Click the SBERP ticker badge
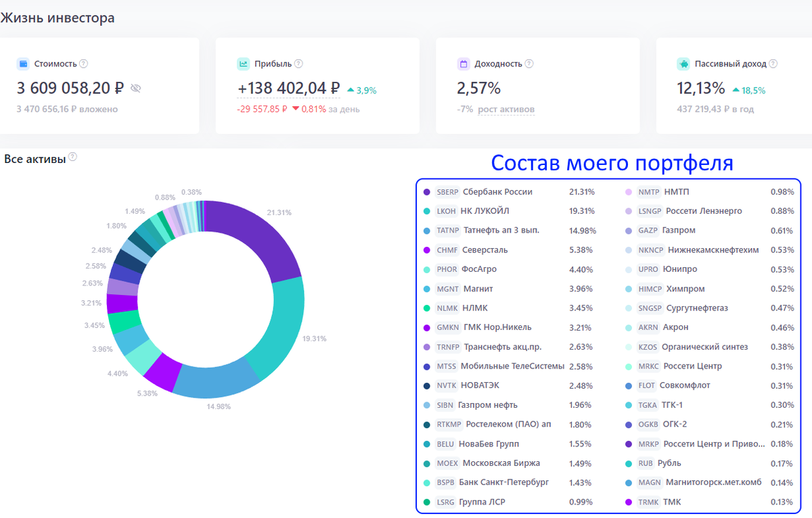 pos(447,192)
